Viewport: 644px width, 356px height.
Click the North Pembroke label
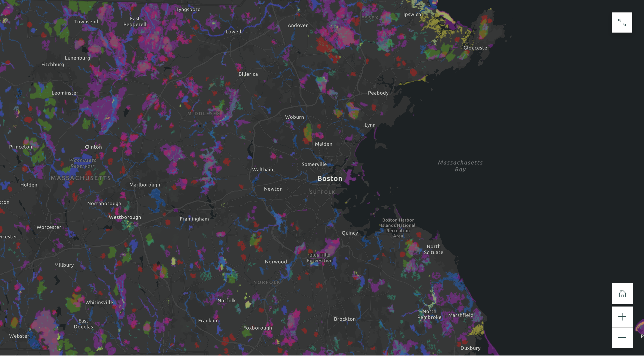pyautogui.click(x=429, y=314)
